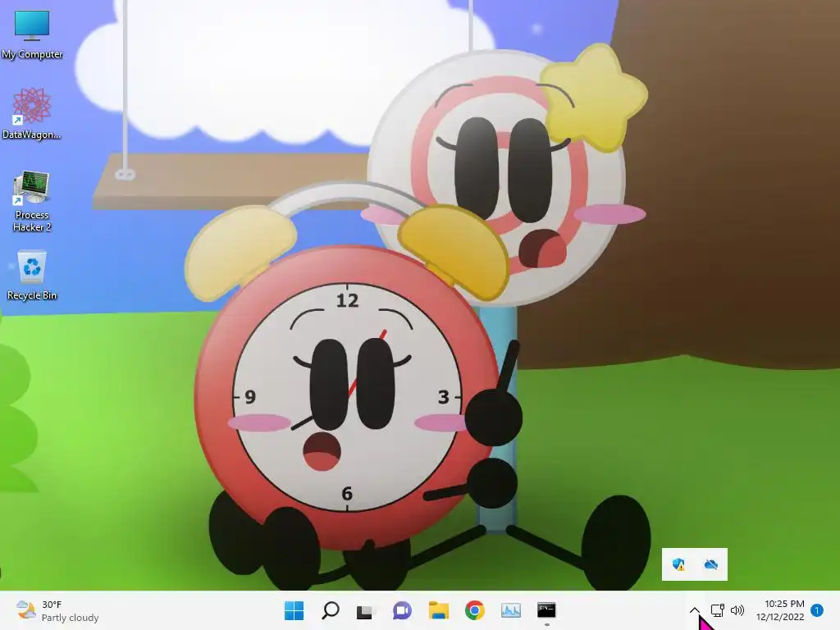Open taskbar Search
Viewport: 840px width, 630px height.
coord(330,610)
